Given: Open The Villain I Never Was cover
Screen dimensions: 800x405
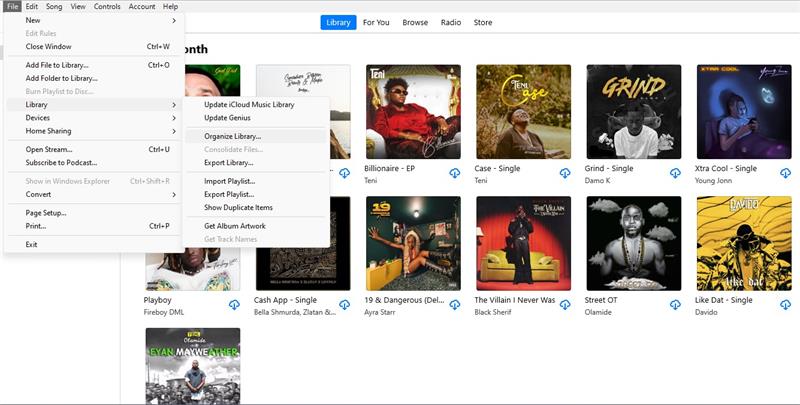Looking at the screenshot, I should [x=523, y=243].
